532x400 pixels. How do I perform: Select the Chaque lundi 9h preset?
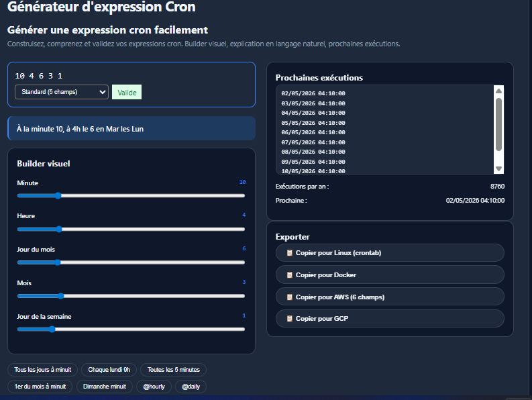109,370
